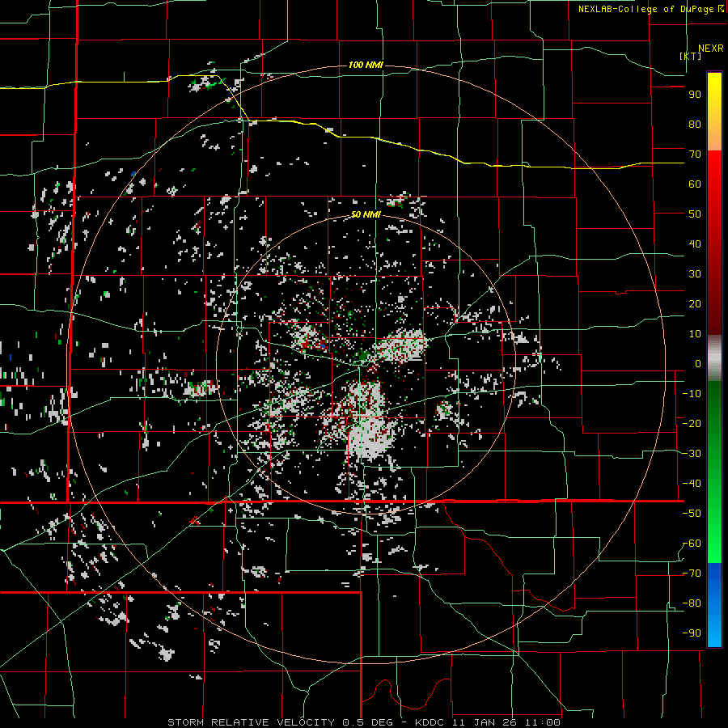Click the 100 NMI range ring label
Image resolution: width=728 pixels, height=728 pixels.
click(366, 65)
